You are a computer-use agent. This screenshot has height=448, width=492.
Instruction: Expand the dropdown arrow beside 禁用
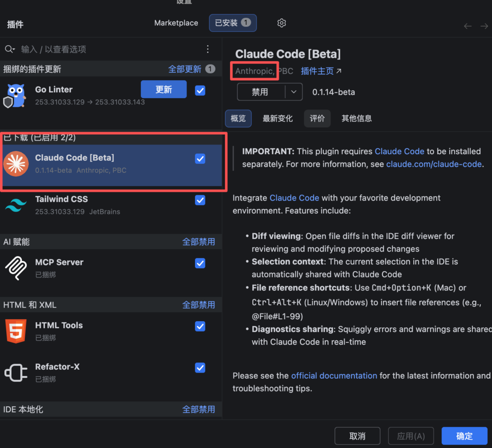(294, 92)
